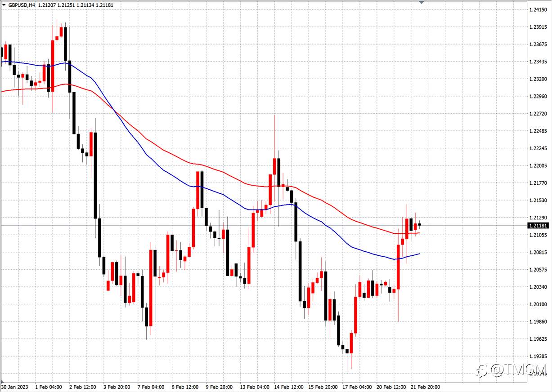552x392 pixels.
Task: Click the OHLC values 1.21207 1.21251 1.21134
Action: coord(67,5)
